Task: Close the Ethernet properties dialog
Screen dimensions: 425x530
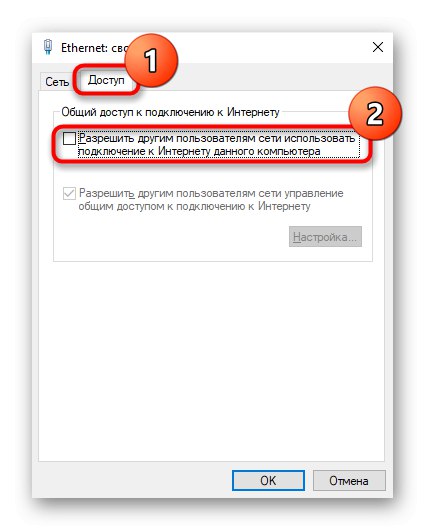Action: pyautogui.click(x=378, y=47)
